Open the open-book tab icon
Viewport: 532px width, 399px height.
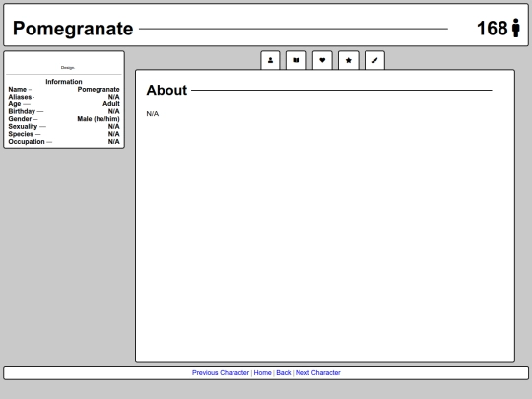[x=297, y=60]
